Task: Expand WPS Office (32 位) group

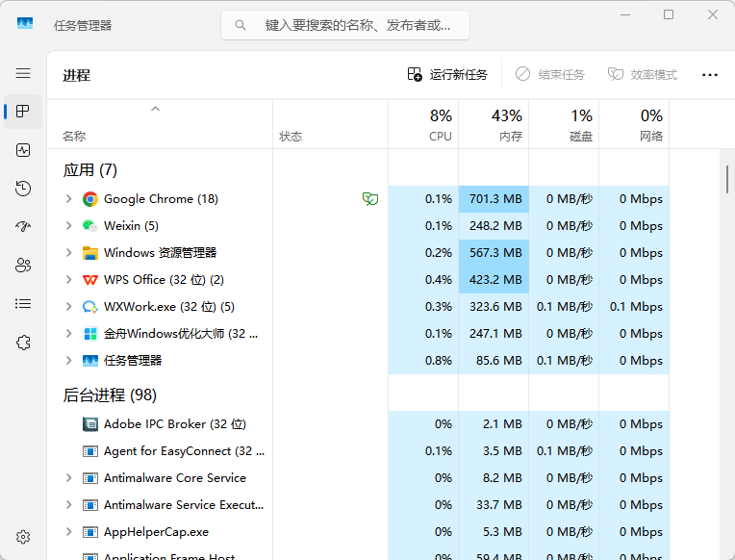Action: (x=69, y=280)
